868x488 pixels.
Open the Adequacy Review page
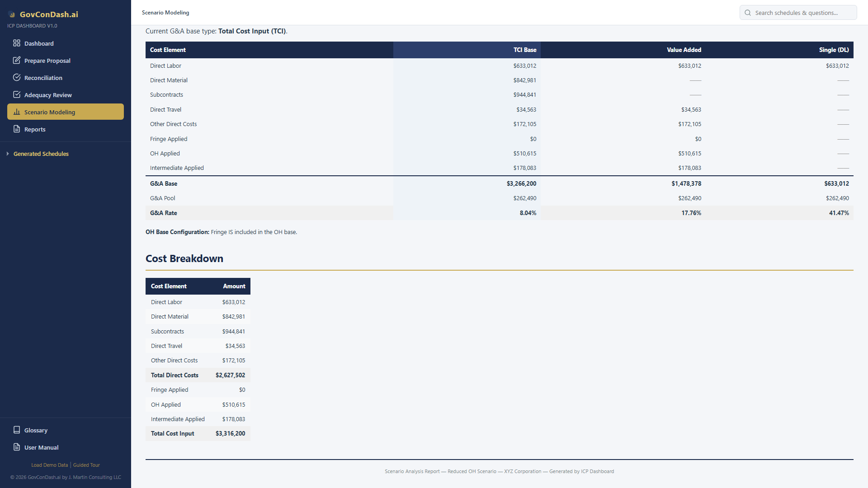[x=48, y=95]
